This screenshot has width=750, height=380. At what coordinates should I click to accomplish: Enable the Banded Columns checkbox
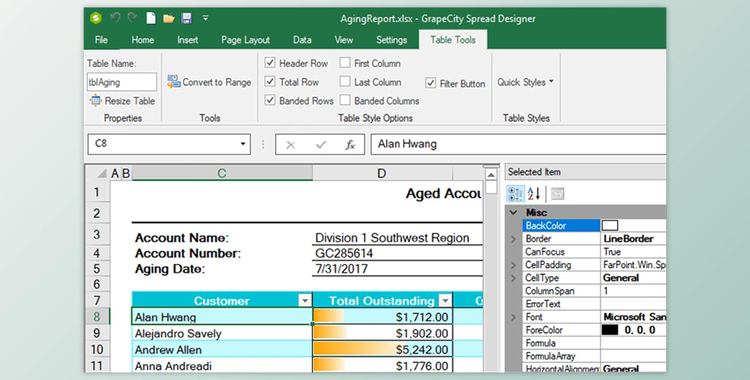pos(345,100)
